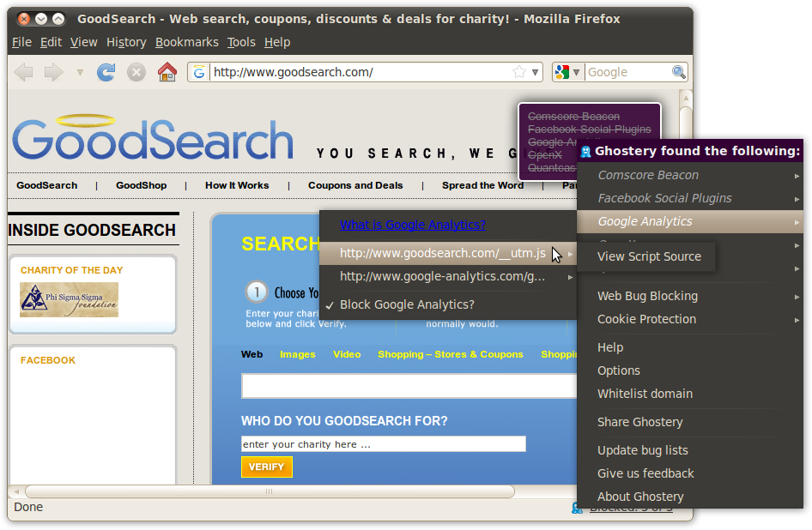Select the goodsearch.com/__utm.js script entry
Screen dimensions: 812x530
(448, 253)
